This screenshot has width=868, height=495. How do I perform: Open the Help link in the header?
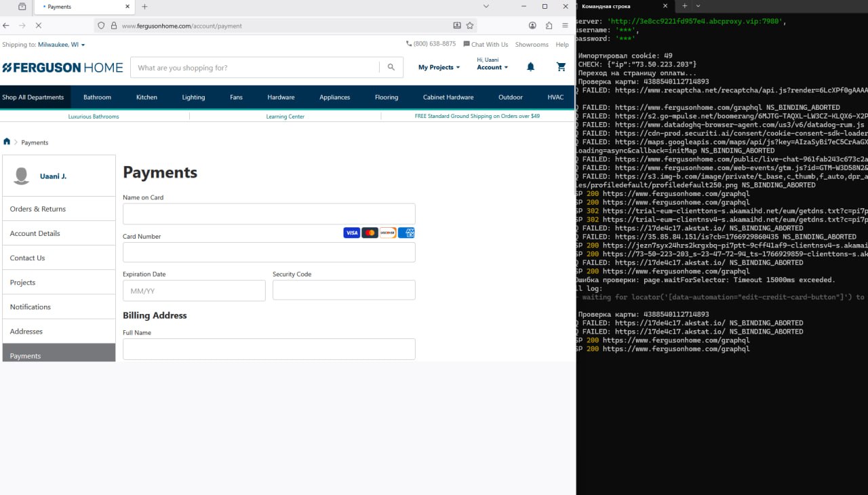pyautogui.click(x=562, y=44)
